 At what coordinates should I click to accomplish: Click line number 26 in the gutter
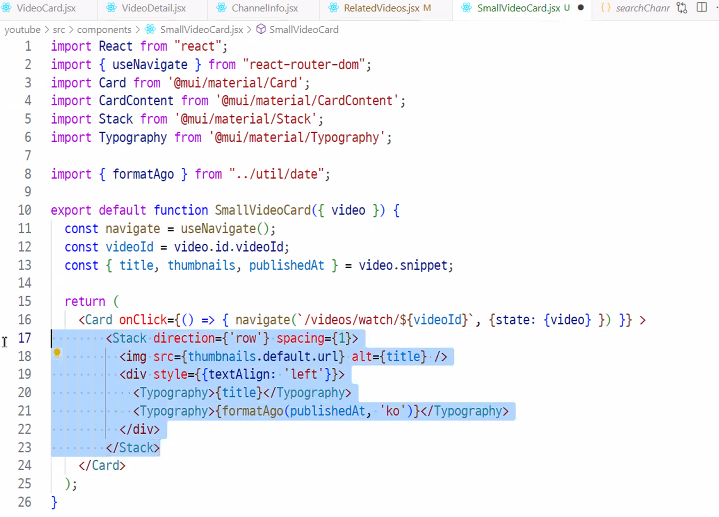click(25, 502)
